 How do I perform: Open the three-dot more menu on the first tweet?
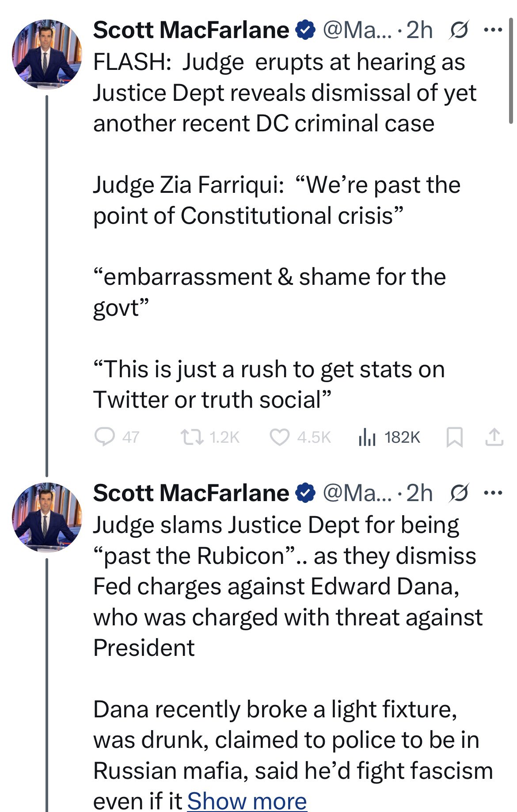(x=493, y=30)
